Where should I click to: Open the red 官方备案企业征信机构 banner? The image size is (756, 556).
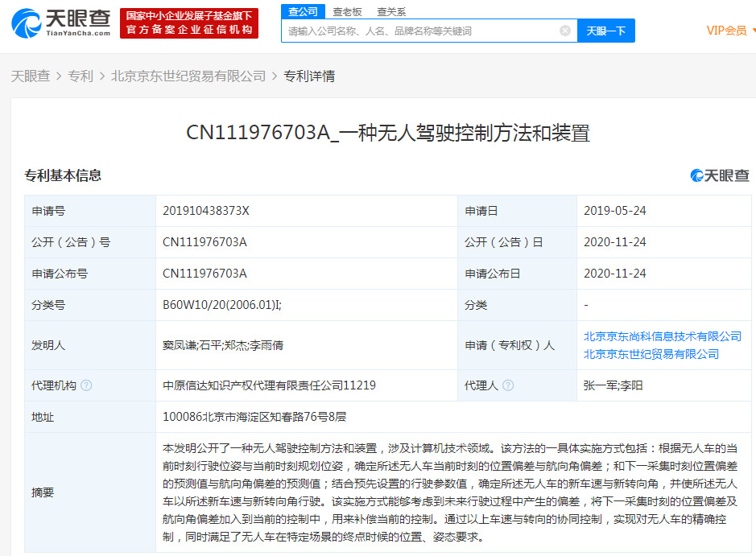pyautogui.click(x=189, y=23)
